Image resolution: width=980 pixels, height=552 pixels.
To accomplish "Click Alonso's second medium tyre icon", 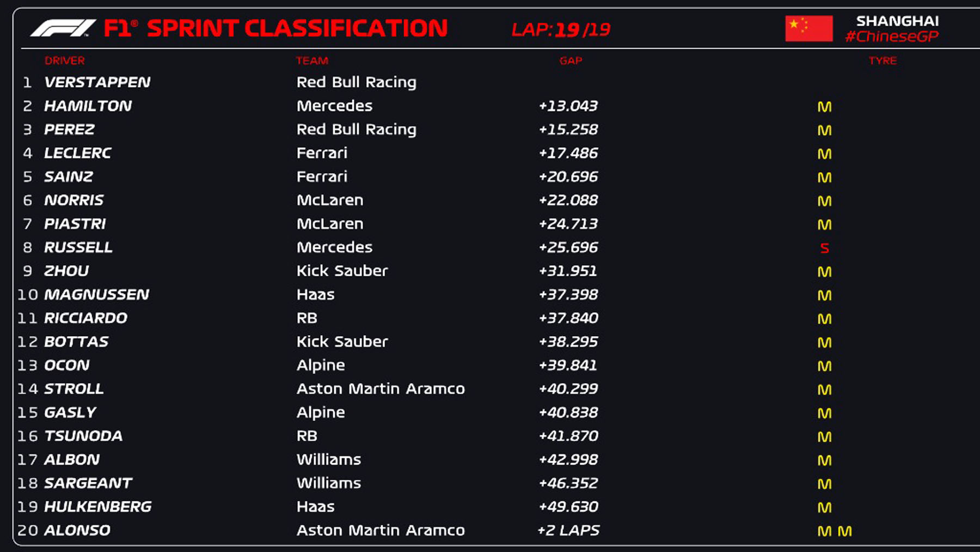I will point(844,531).
